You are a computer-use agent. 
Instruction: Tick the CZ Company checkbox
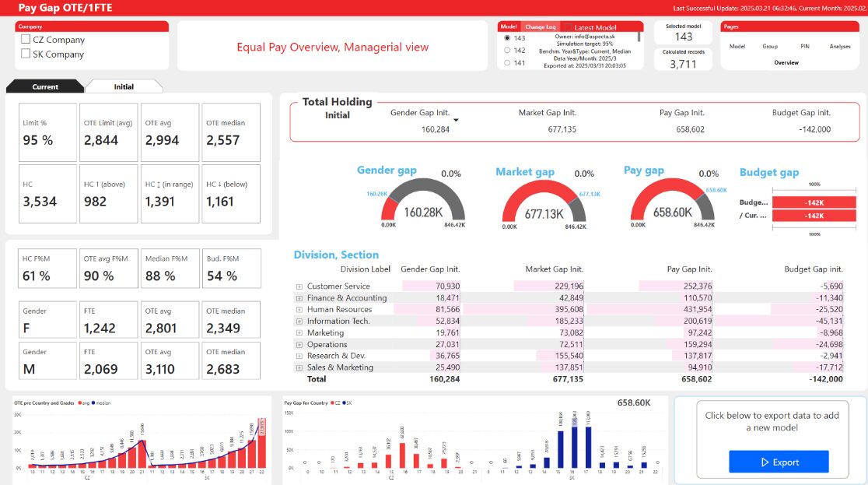26,40
